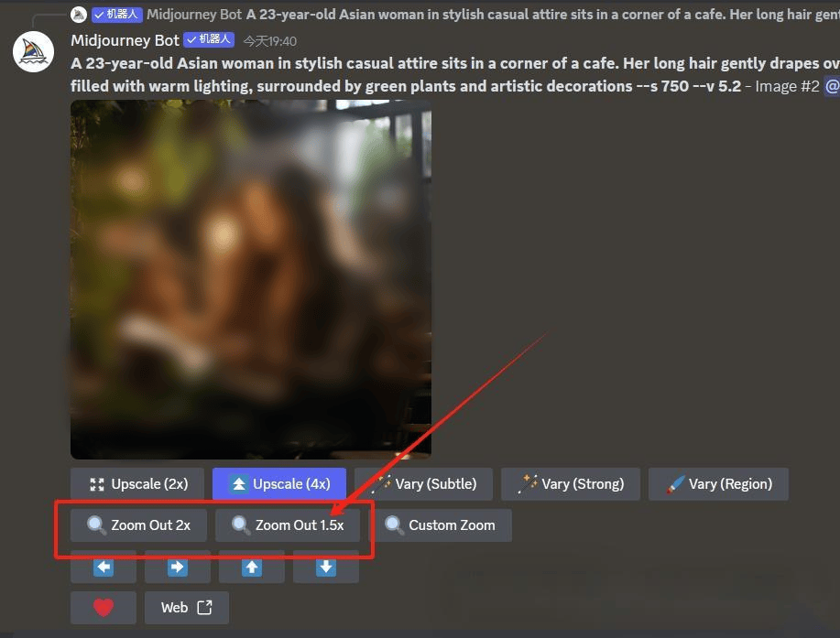Viewport: 840px width, 638px height.
Task: Open image on Web via external link
Action: click(187, 608)
